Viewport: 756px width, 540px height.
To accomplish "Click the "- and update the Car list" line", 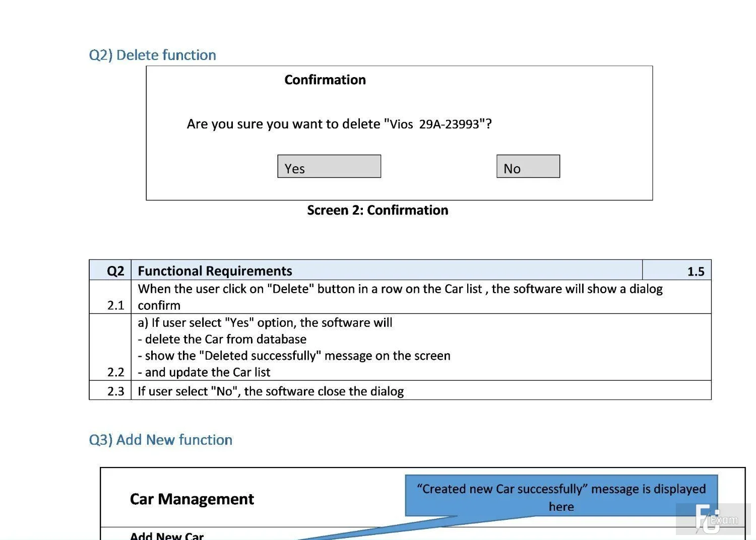I will [x=204, y=372].
